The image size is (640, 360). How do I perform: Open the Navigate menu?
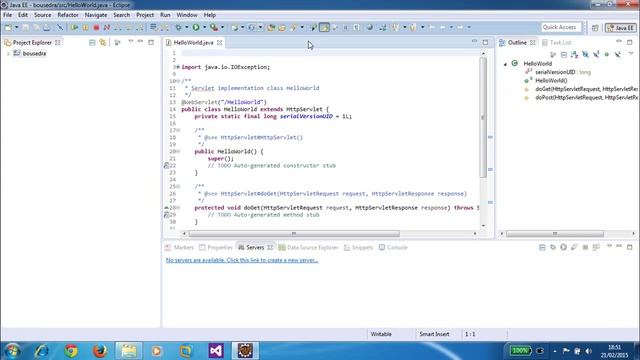pyautogui.click(x=96, y=15)
